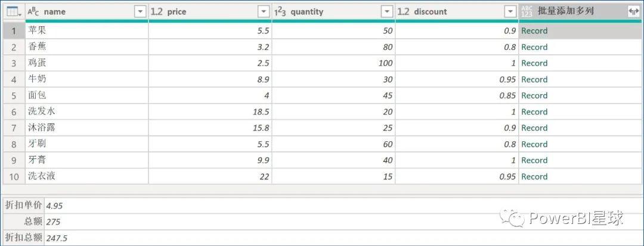Click the quantity cell 100
644x246 pixels.
(333, 63)
